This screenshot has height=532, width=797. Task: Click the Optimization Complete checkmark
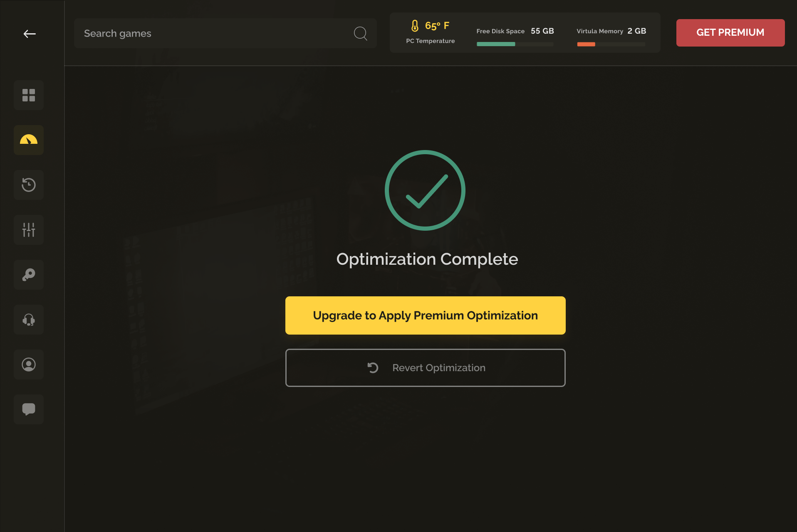425,190
